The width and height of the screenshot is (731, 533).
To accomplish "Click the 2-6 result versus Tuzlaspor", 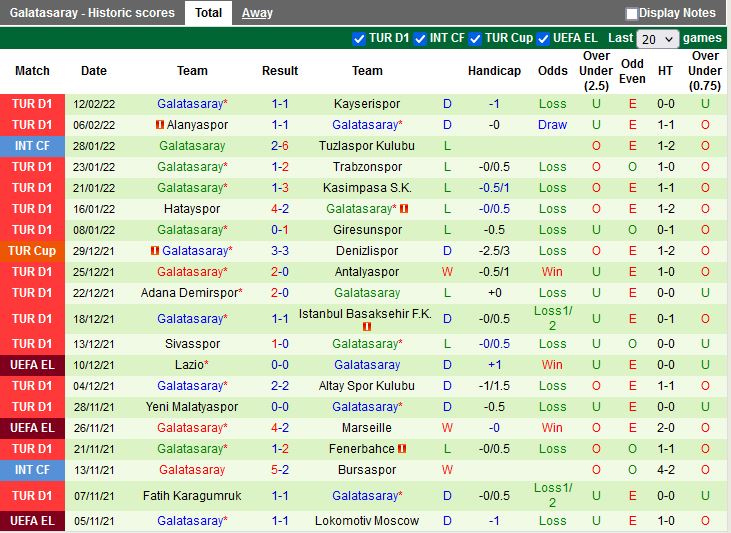I will click(x=280, y=145).
